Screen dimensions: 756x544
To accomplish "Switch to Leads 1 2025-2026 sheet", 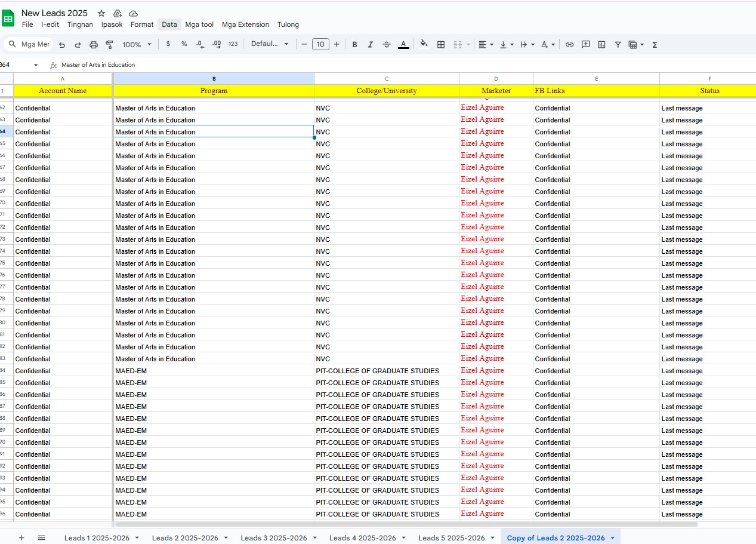I will point(97,538).
